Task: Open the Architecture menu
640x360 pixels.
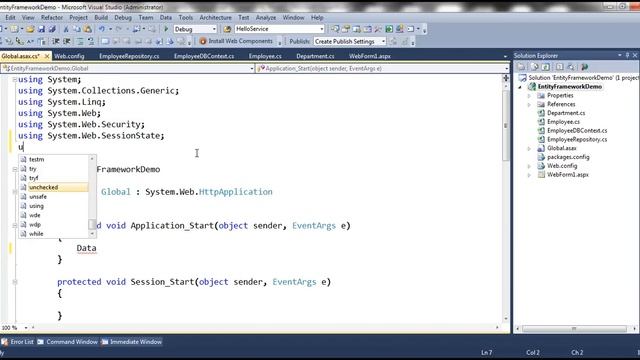Action: (x=216, y=18)
